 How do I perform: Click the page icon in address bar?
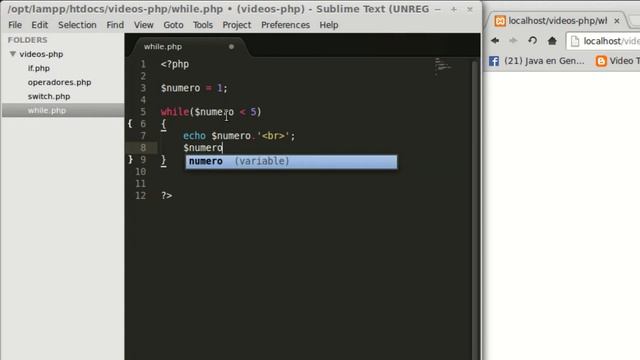(x=575, y=41)
